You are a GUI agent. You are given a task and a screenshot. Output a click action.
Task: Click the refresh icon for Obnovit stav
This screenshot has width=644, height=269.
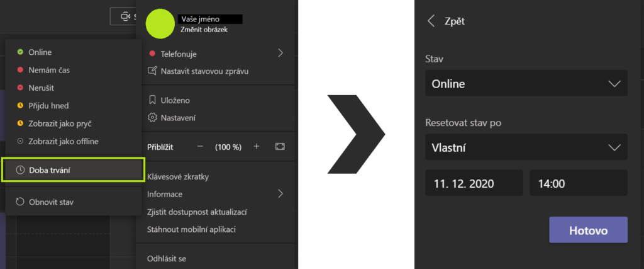(x=20, y=202)
